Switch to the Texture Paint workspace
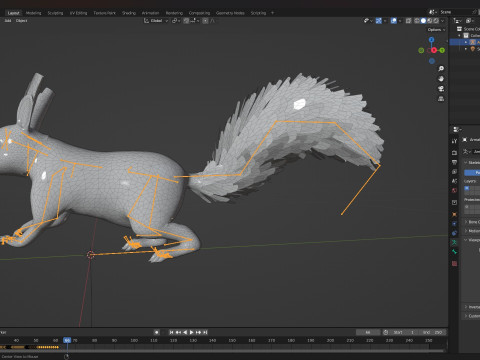Viewport: 480px width, 360px height. point(104,13)
